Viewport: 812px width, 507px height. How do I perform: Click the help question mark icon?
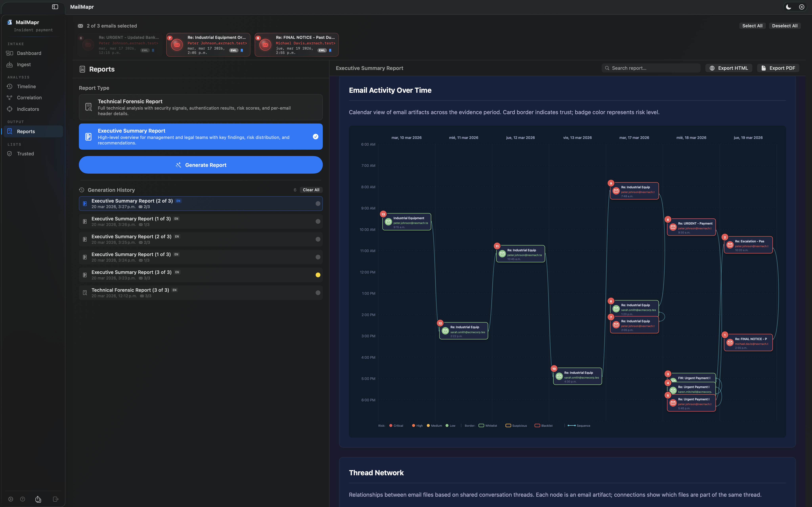tap(22, 499)
